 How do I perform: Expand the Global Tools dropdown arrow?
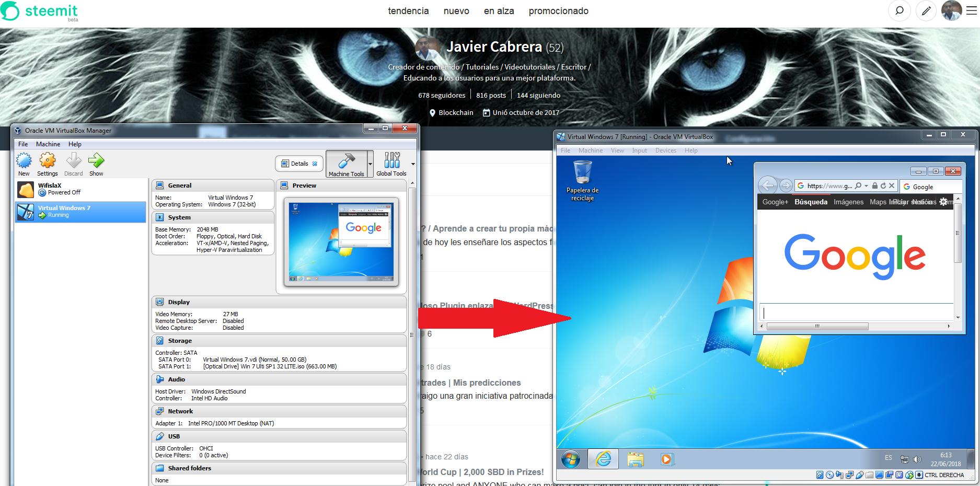[413, 164]
